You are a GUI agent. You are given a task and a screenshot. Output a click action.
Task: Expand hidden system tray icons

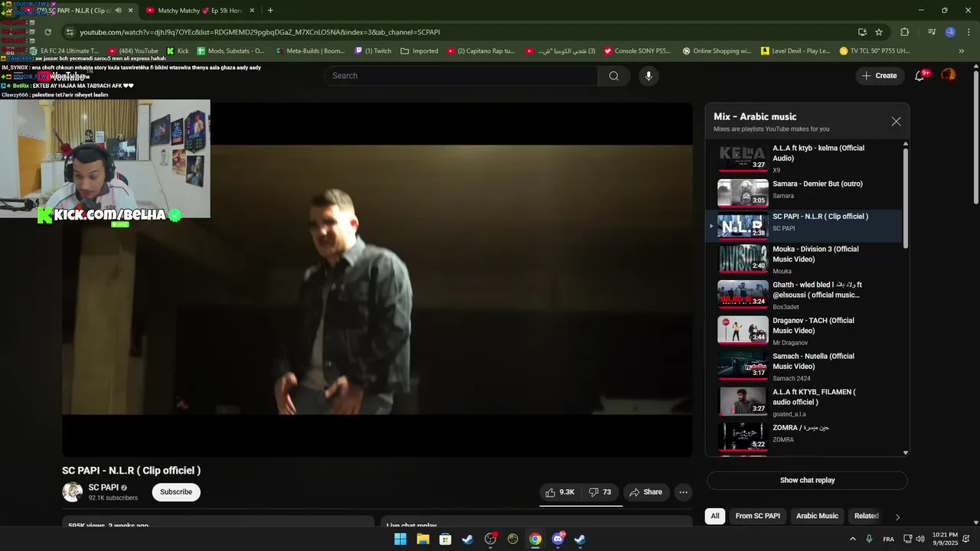tap(851, 539)
